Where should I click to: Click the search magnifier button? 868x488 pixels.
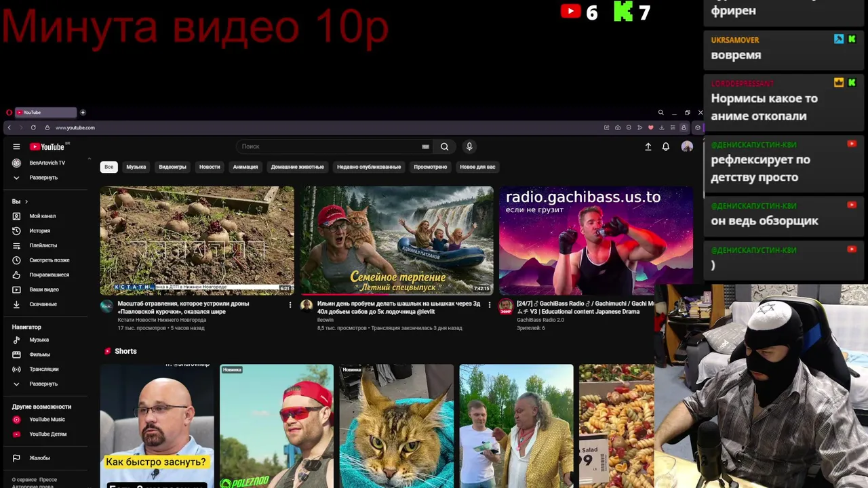(x=444, y=146)
